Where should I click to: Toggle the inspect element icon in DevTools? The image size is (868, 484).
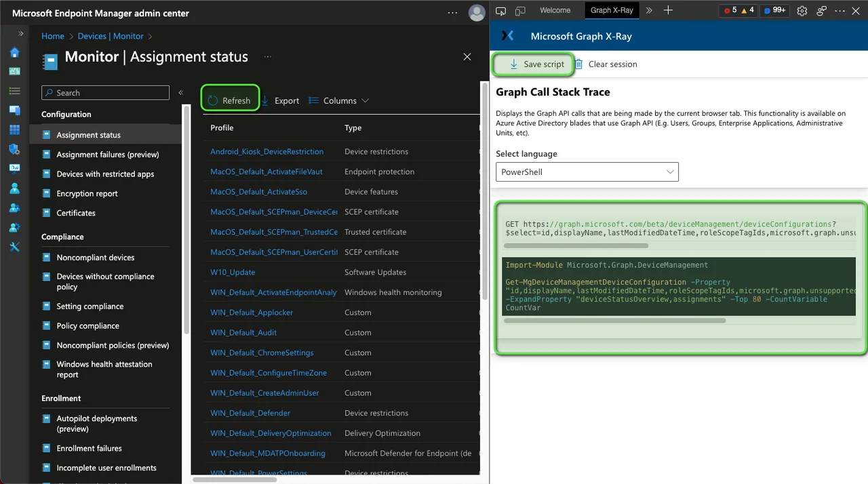(501, 11)
